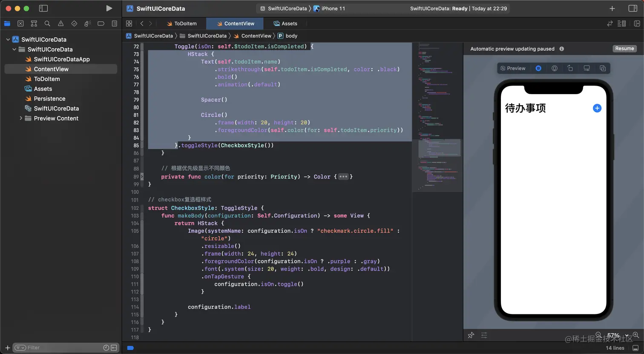Open the Find navigator magnifier icon
Viewport: 644px width, 354px height.
pyautogui.click(x=47, y=23)
